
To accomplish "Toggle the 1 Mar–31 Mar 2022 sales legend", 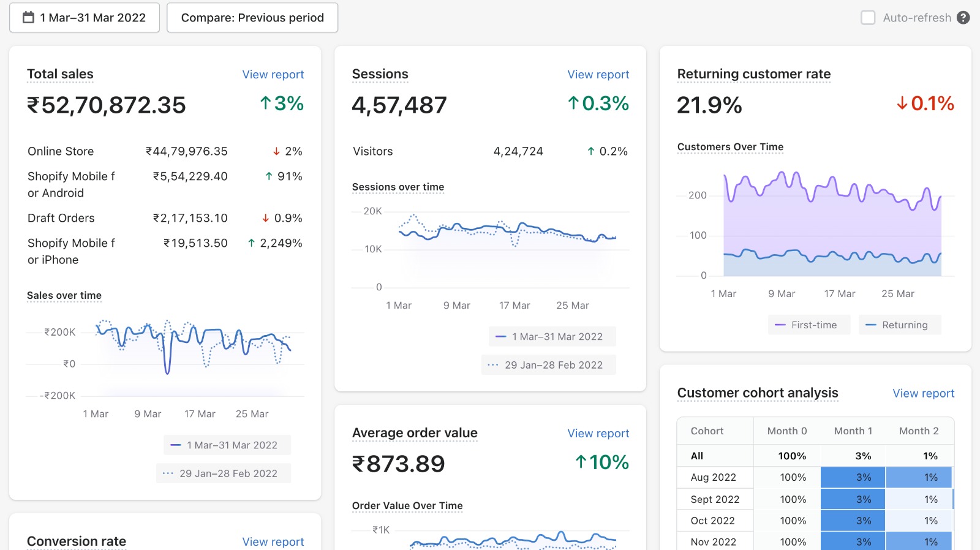I will pyautogui.click(x=227, y=445).
